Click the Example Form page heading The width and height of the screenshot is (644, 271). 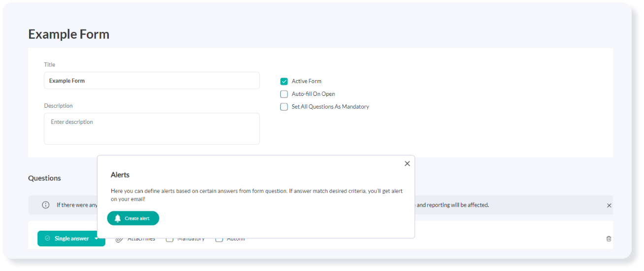pos(69,34)
